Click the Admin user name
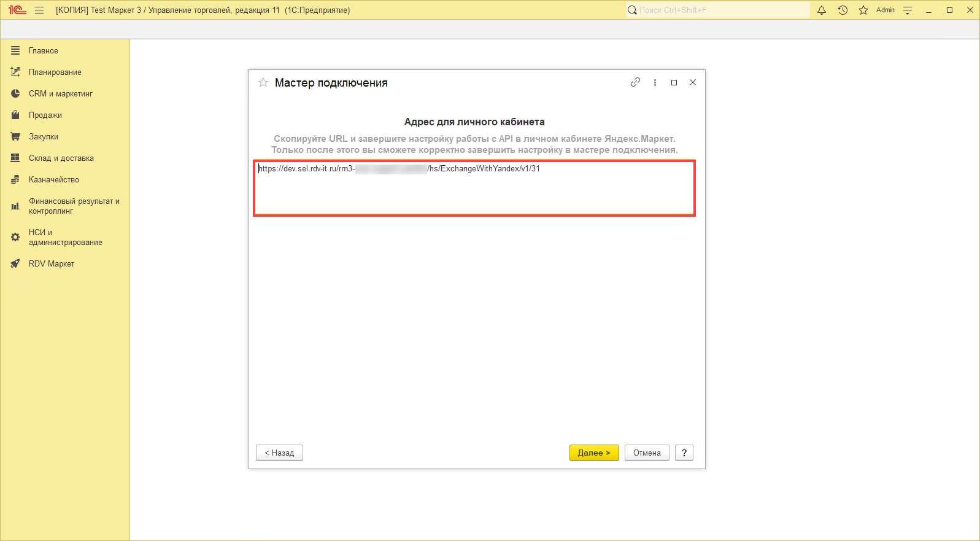Screen dimensions: 980x541 click(885, 10)
